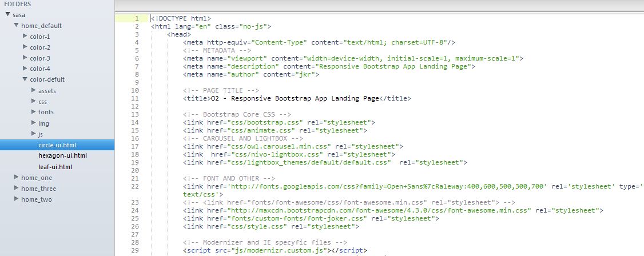Expand the home_three folder arrow
Screen dimensions: 644x256
pos(17,188)
